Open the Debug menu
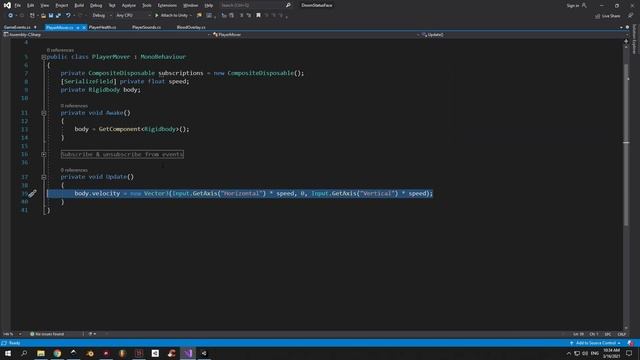This screenshot has width=640, height=360. tap(96, 5)
